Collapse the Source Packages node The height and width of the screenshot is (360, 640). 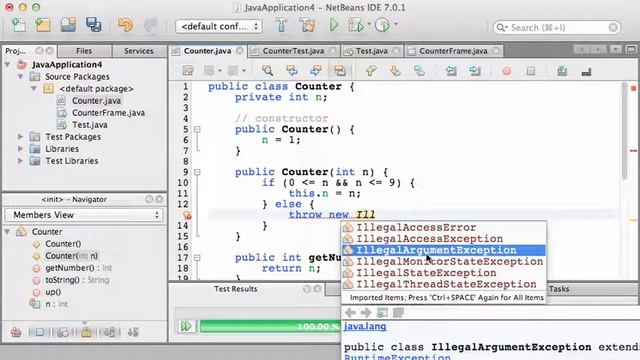pos(20,76)
